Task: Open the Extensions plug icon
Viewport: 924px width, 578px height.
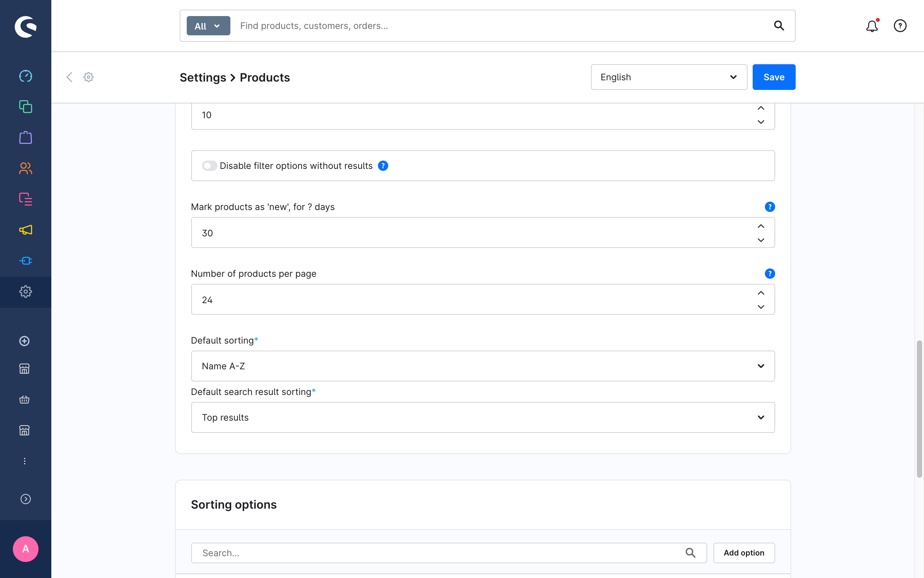Action: (26, 261)
